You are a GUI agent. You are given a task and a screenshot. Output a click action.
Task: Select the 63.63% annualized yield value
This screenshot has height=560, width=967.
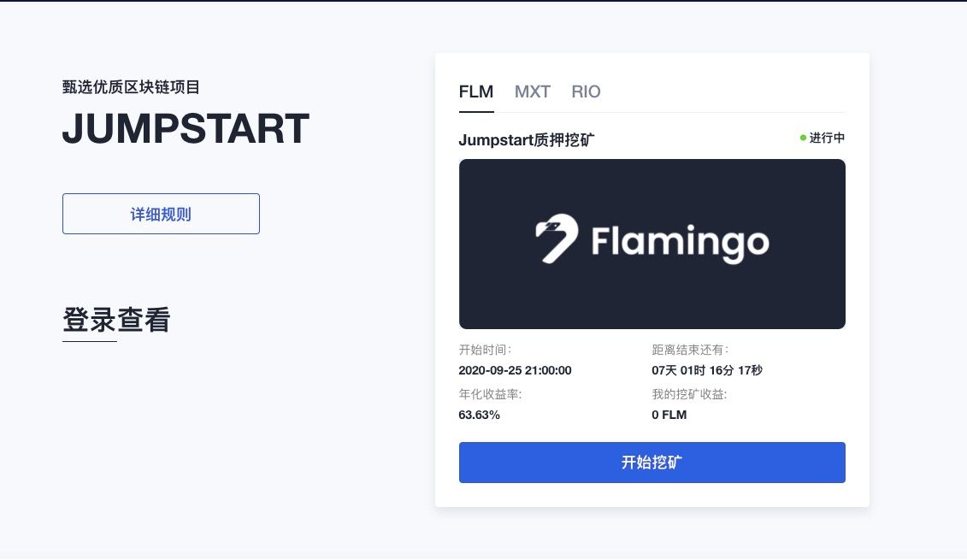479,415
